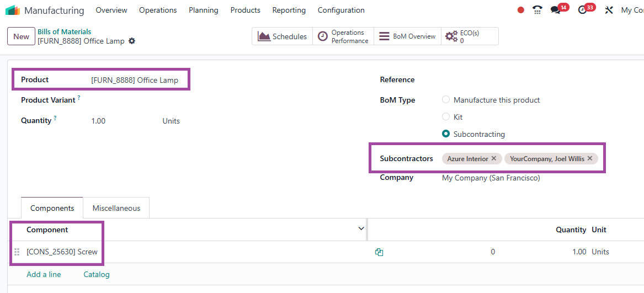Click the drag handle for the Screw row
This screenshot has height=293, width=644.
(x=17, y=252)
